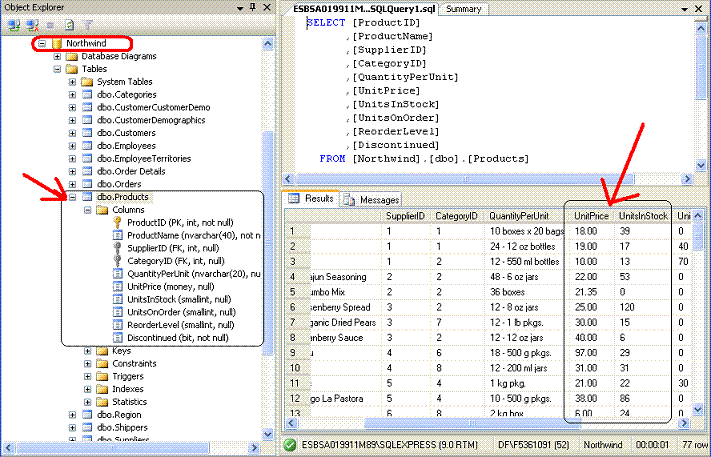Screen dimensions: 711x457
Task: Expand the dbo.Orders table node
Action: (x=72, y=185)
